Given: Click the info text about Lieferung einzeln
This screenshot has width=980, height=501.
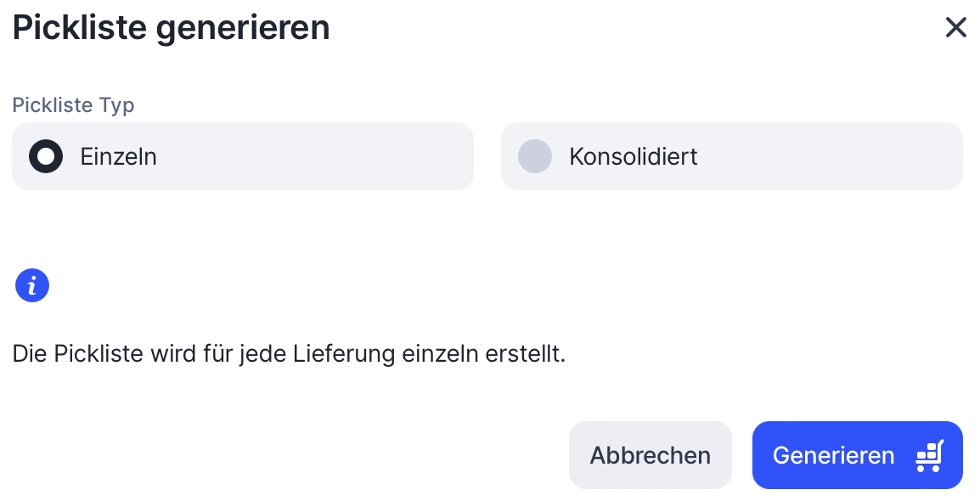Looking at the screenshot, I should tap(289, 353).
